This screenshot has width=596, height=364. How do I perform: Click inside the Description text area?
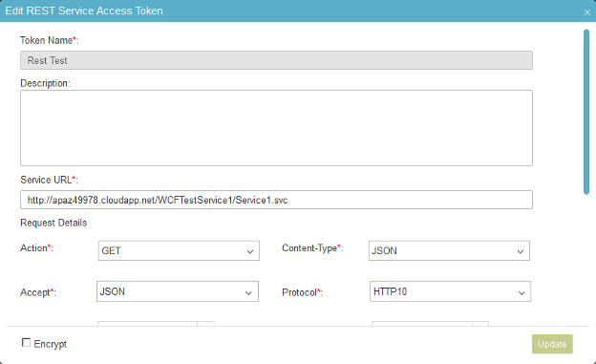(x=276, y=128)
